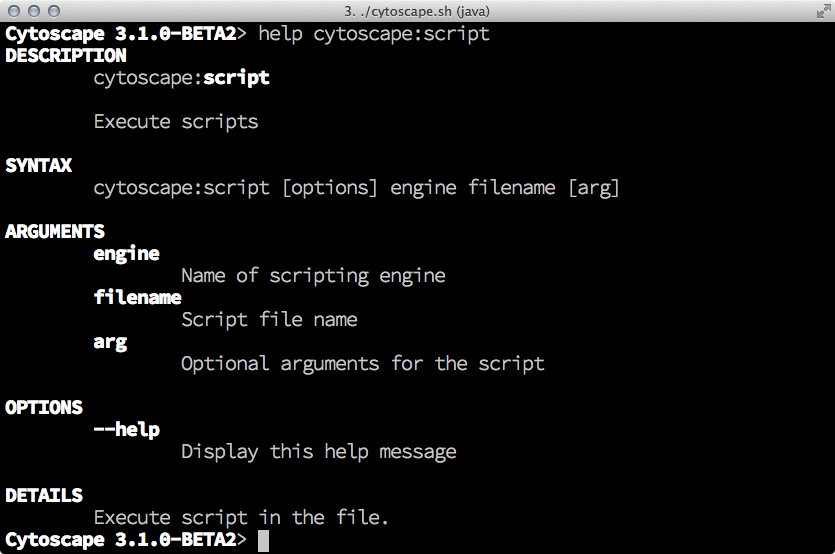Click the "Display this help message" text
Viewport: 835px width, 554px height.
(318, 452)
